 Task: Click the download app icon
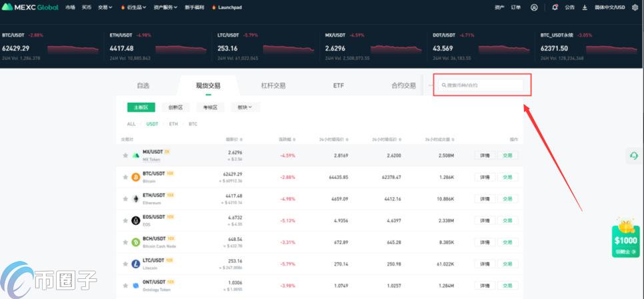585,7
